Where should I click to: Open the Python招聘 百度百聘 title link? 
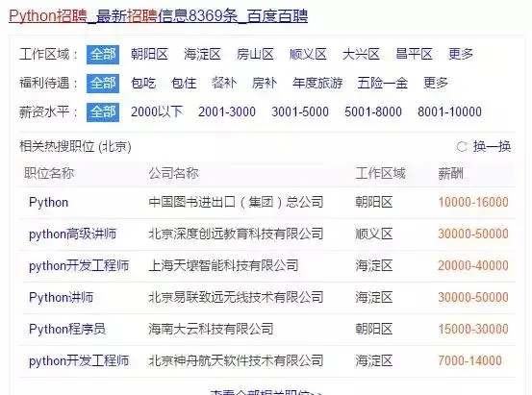[x=158, y=16]
